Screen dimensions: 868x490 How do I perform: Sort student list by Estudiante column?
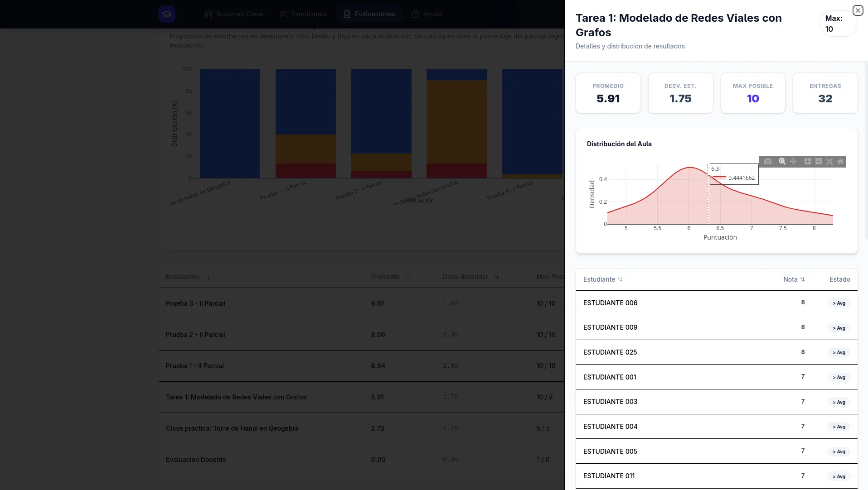(x=603, y=279)
